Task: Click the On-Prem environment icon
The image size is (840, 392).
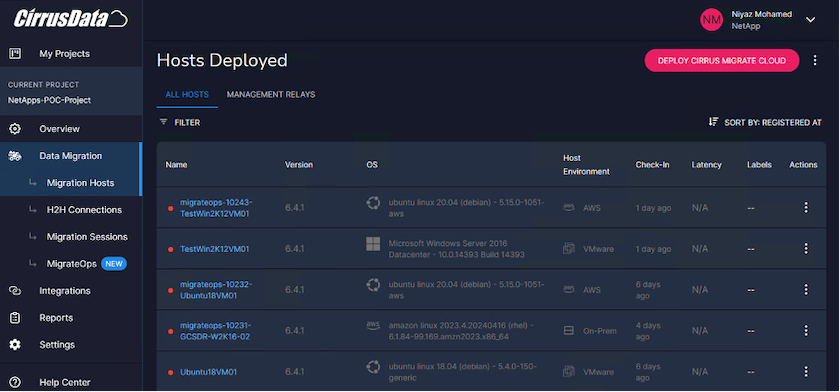Action: coord(569,331)
